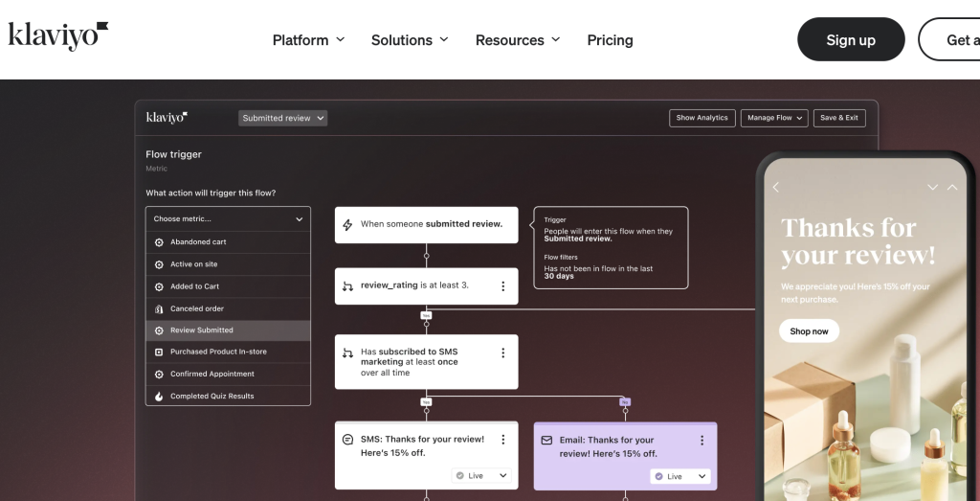Open the Solutions menu
The width and height of the screenshot is (980, 501).
(410, 40)
